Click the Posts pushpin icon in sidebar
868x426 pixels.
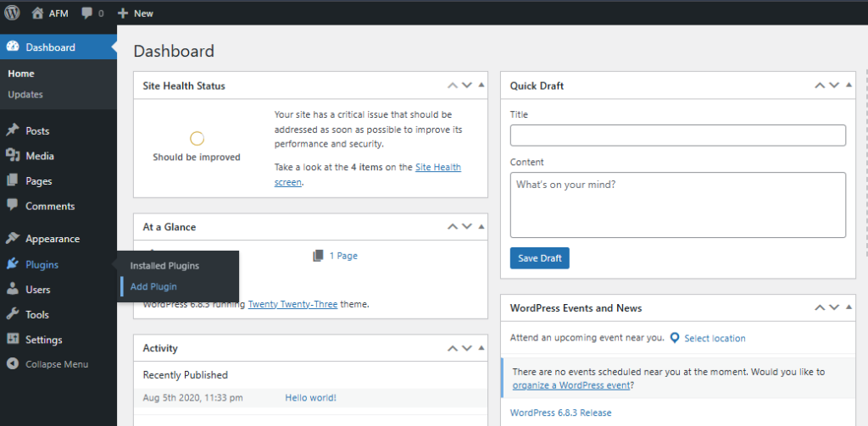[13, 131]
